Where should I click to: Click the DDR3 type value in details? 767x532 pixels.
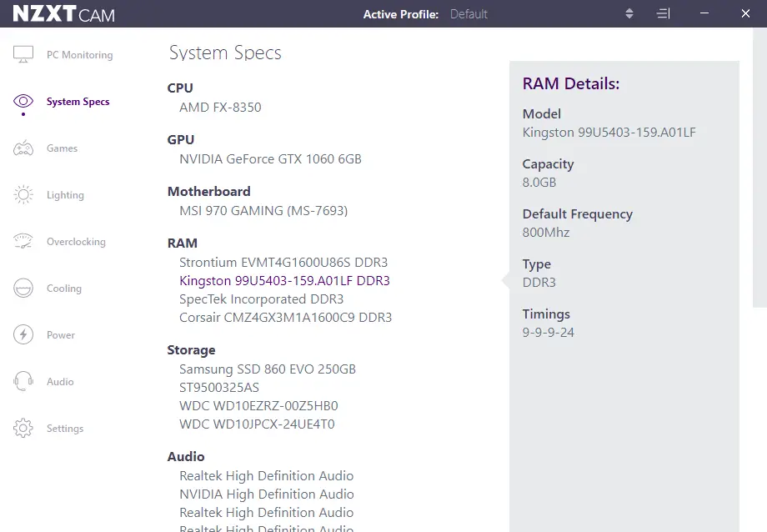coord(539,283)
